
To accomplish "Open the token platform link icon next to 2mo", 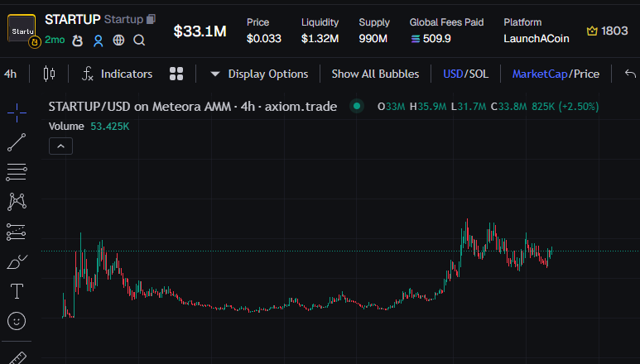I will (78, 41).
